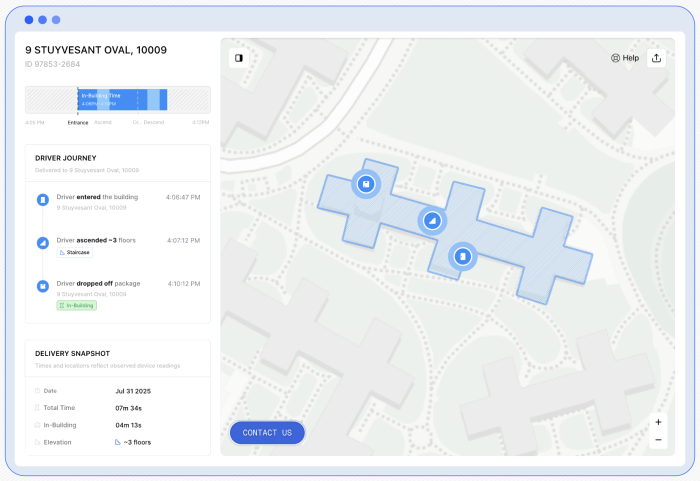The image size is (700, 481).
Task: Click the dropped off package step icon
Action: point(43,286)
